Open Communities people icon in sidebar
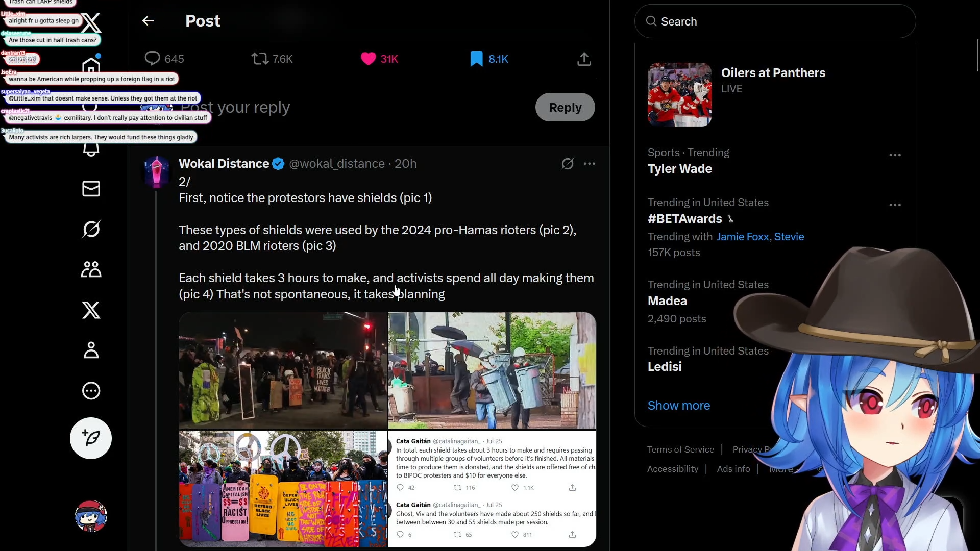 pos(91,269)
